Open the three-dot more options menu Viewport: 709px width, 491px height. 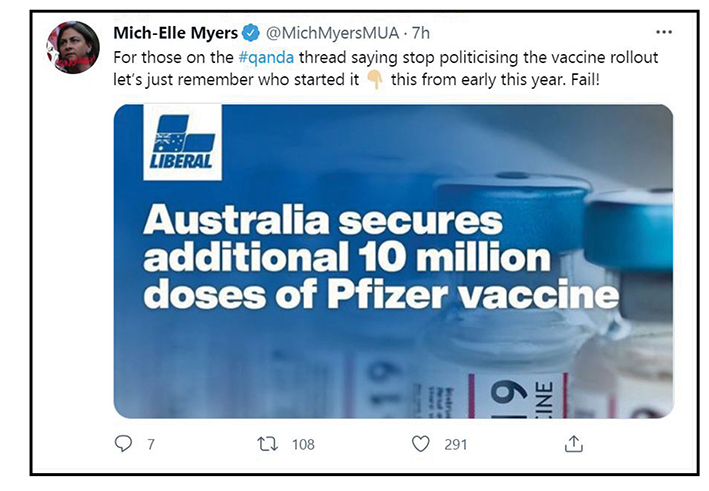click(x=664, y=32)
